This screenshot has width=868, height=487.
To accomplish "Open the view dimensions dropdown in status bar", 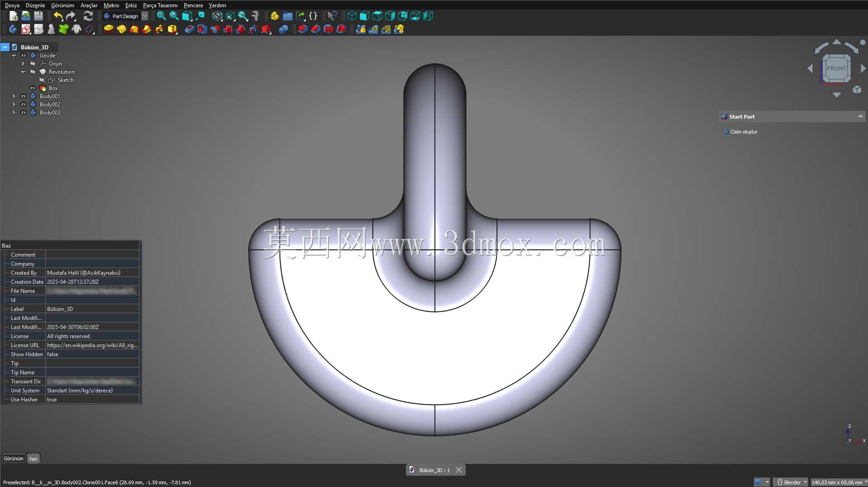I will [x=839, y=482].
